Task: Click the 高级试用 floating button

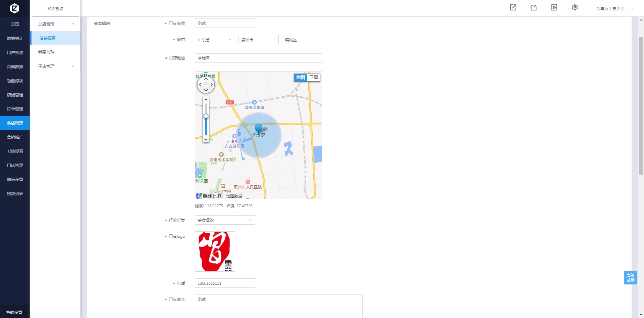Action: tap(630, 278)
